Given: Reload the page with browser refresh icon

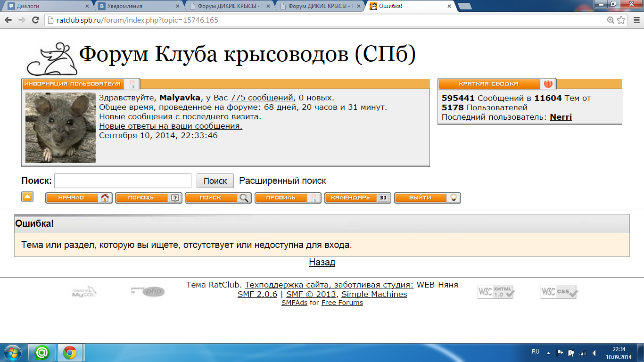Looking at the screenshot, I should point(35,20).
